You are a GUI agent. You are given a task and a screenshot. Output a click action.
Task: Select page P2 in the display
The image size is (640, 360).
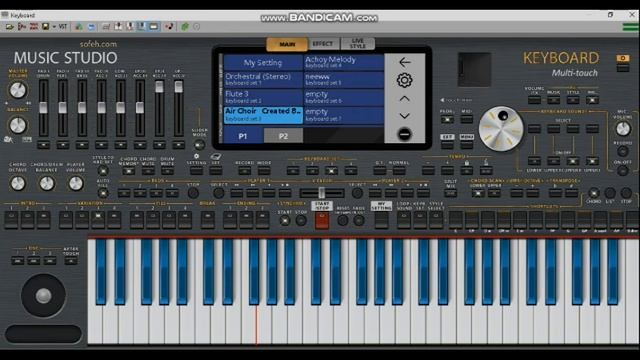(x=283, y=136)
